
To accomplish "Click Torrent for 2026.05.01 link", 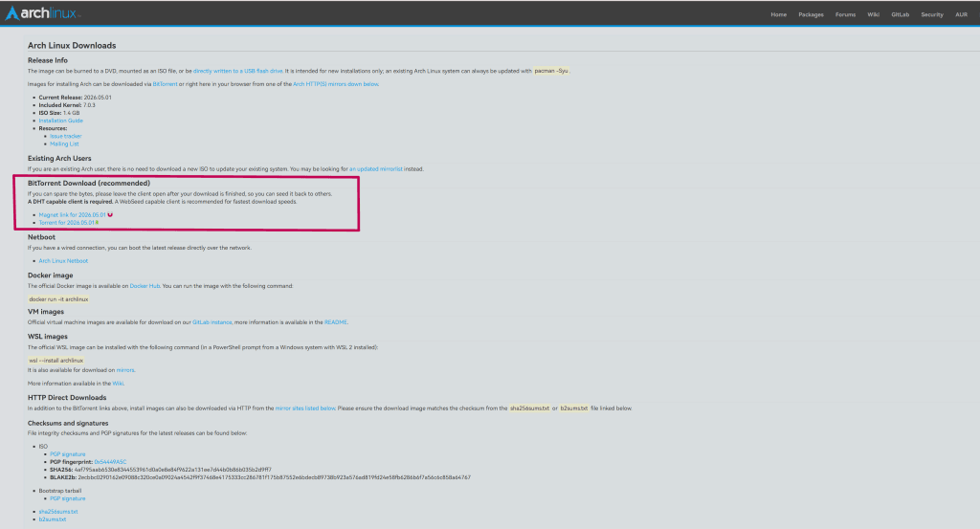I will (66, 222).
